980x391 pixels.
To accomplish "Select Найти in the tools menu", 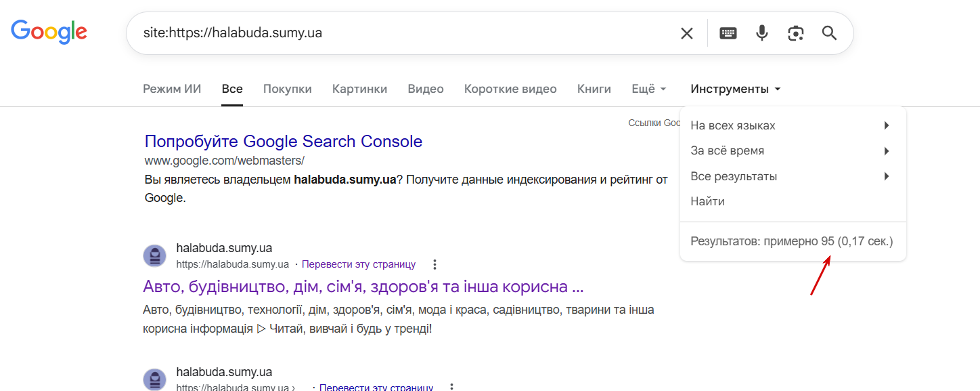I will 707,201.
